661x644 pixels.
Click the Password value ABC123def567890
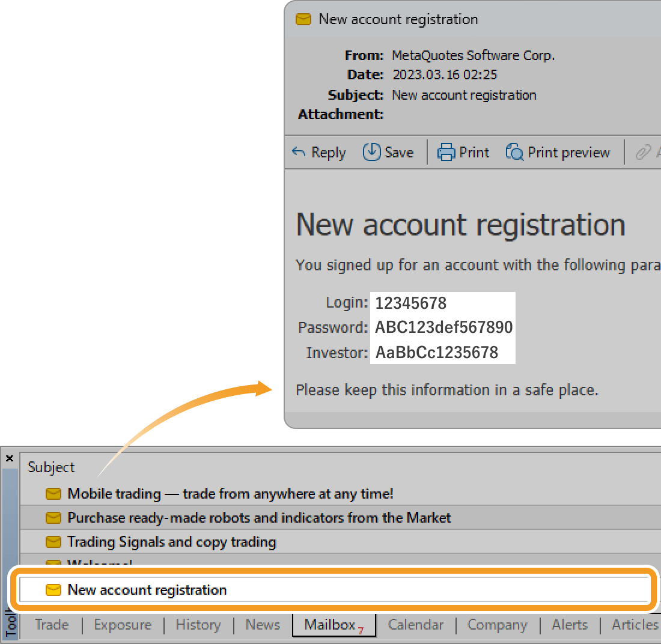(444, 327)
